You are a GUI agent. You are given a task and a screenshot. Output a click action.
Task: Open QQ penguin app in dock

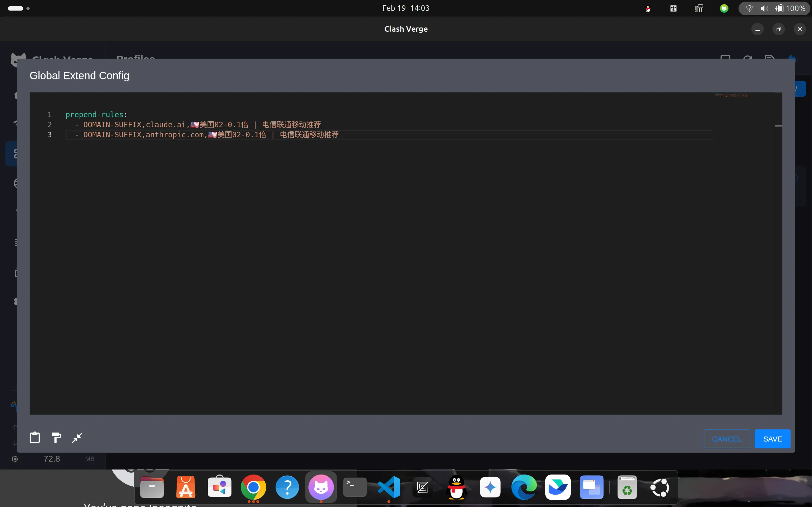456,487
